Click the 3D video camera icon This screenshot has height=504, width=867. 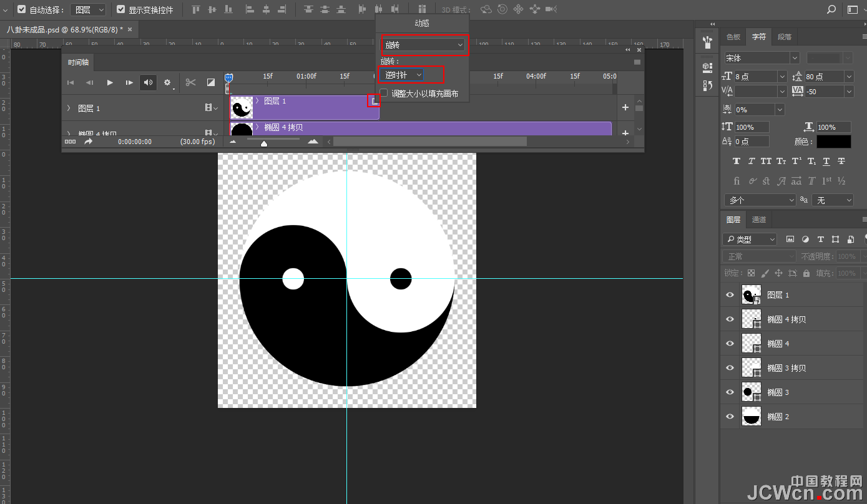point(551,9)
